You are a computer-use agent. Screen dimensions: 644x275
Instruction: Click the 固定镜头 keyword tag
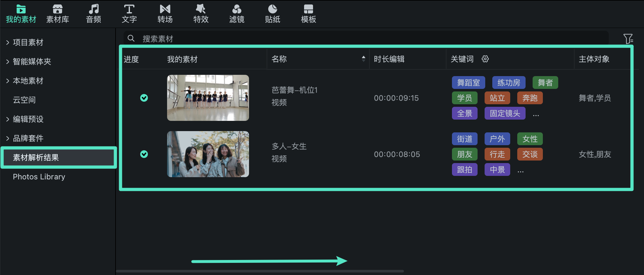point(505,113)
